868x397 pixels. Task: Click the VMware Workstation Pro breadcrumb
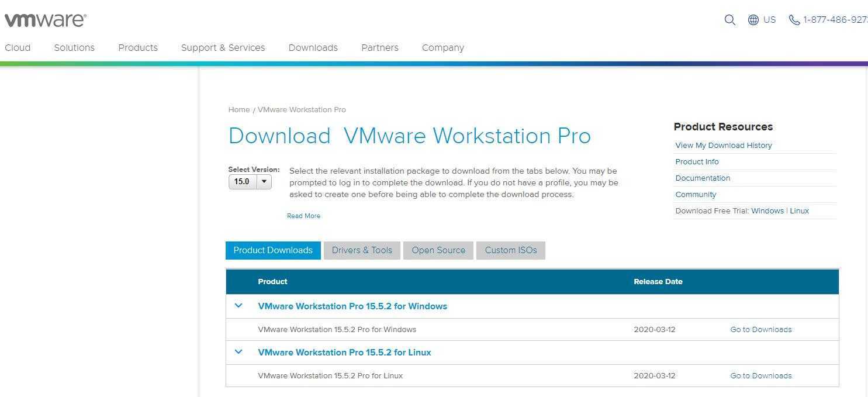[302, 109]
